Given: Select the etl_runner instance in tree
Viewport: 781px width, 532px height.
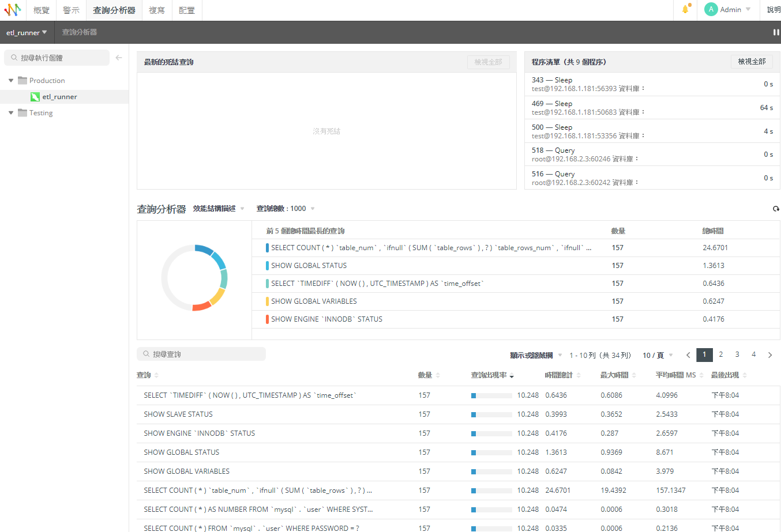Looking at the screenshot, I should click(x=59, y=97).
